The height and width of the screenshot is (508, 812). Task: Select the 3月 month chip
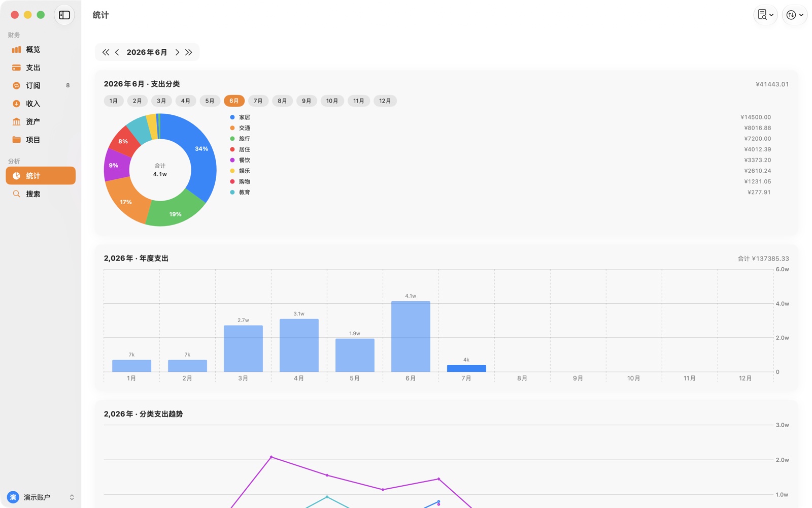pos(161,101)
